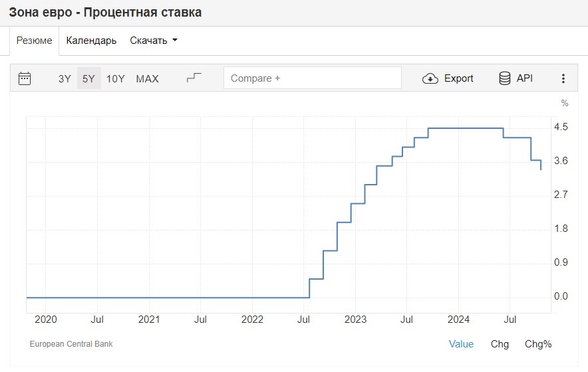This screenshot has width=588, height=372.
Task: Click the step-line chart type icon
Action: [x=194, y=78]
